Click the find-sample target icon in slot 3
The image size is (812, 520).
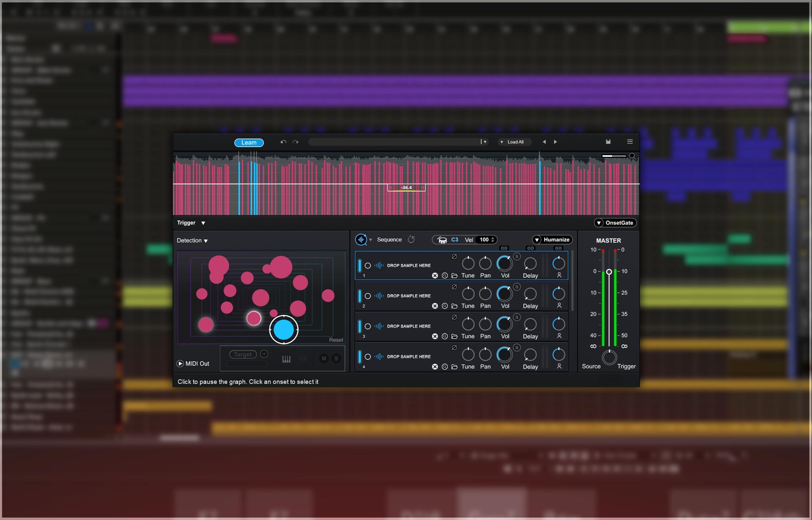click(444, 337)
